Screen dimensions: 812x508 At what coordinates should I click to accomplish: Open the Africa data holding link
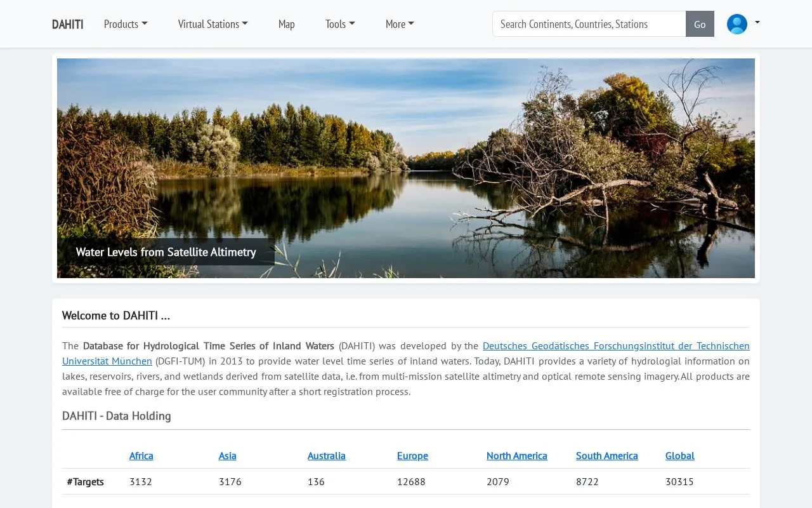click(x=141, y=456)
